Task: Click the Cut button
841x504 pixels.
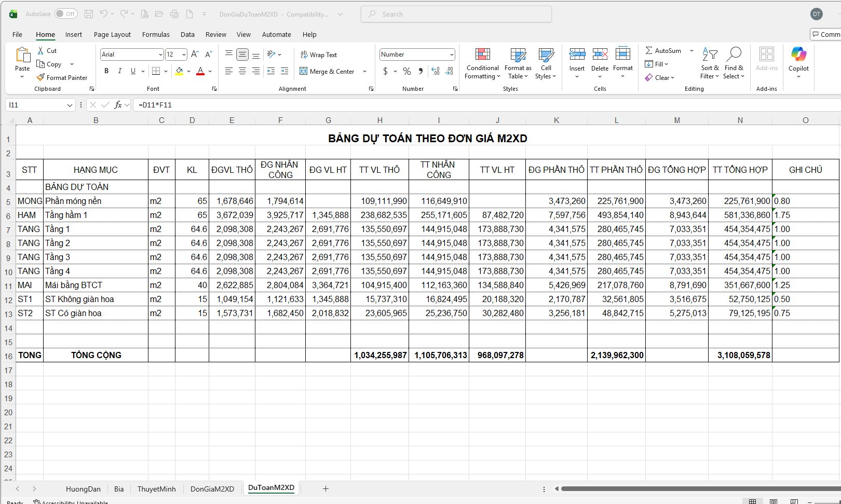Action: click(47, 50)
